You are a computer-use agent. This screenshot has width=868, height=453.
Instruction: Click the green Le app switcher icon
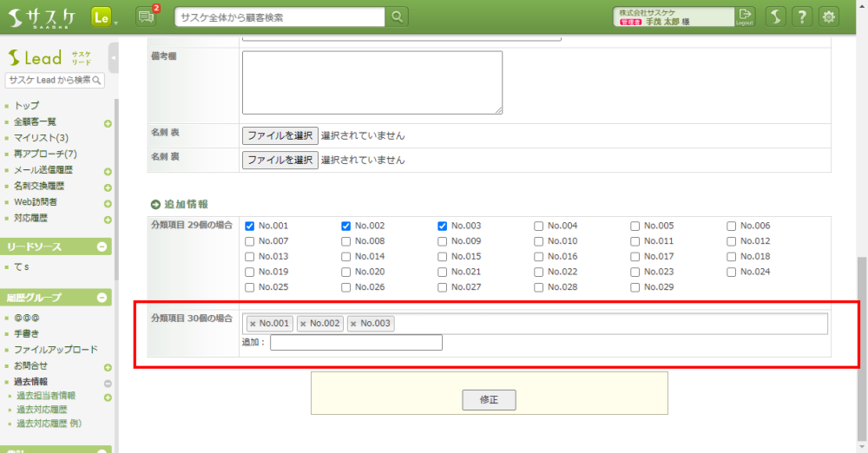102,16
